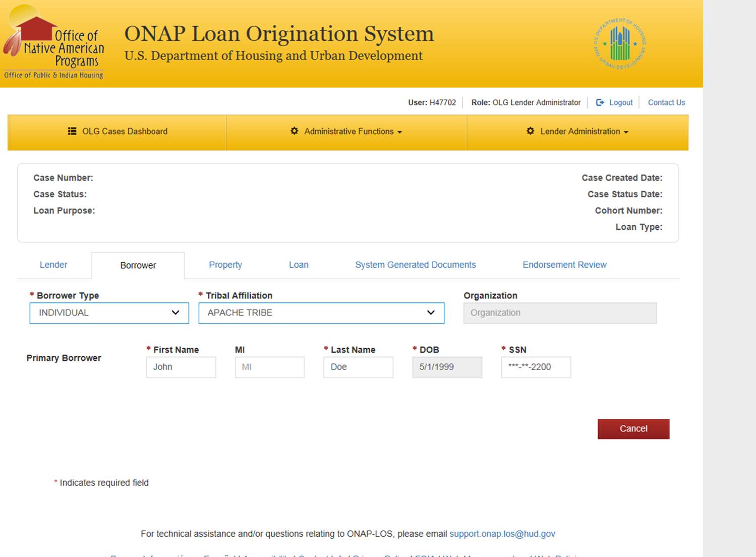Click the First Name field containing John

181,367
